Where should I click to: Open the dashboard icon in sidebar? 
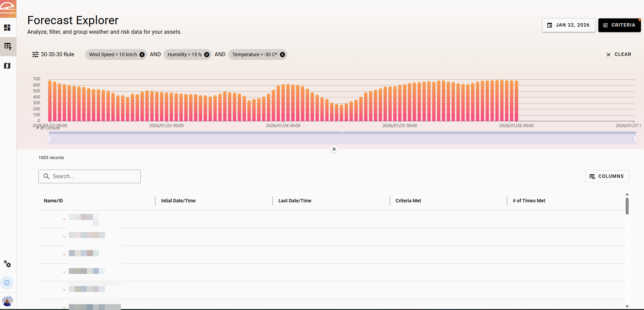[7, 28]
